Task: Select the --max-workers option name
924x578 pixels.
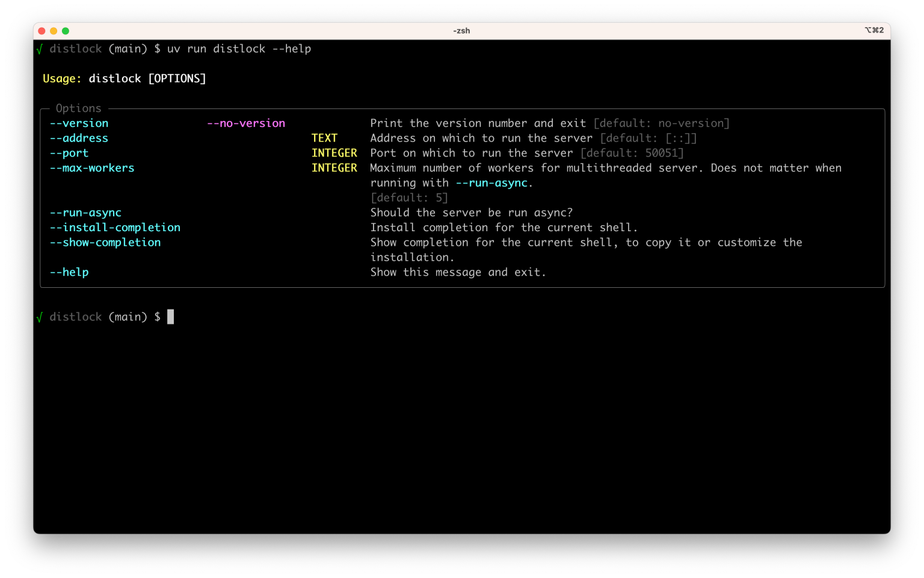Action: point(92,168)
